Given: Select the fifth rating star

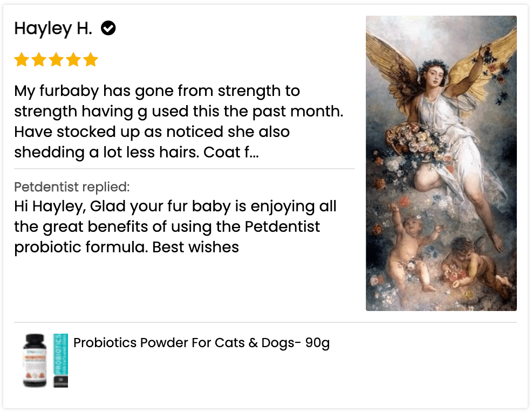Looking at the screenshot, I should pyautogui.click(x=91, y=60).
